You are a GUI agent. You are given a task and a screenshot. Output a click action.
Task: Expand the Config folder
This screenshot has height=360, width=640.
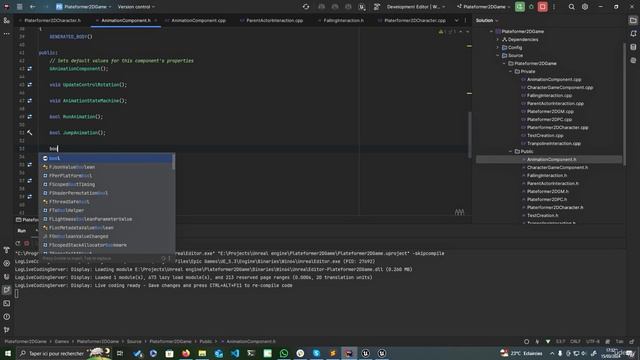(x=498, y=47)
